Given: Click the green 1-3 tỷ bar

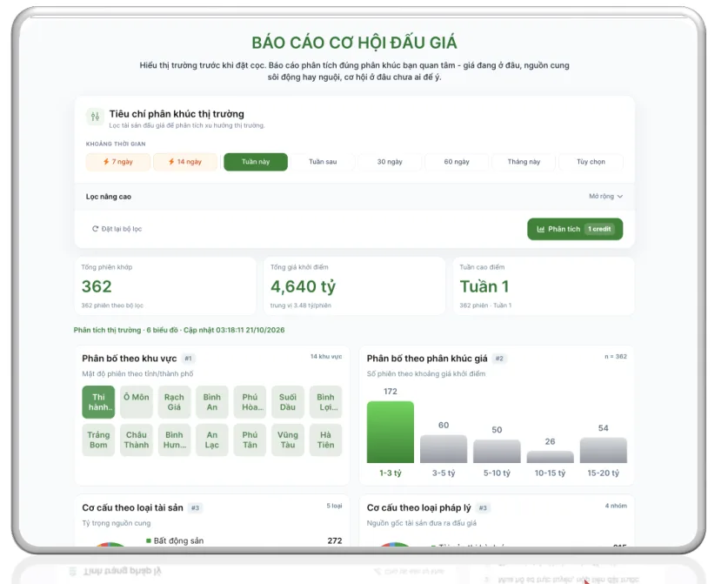Looking at the screenshot, I should coord(390,432).
